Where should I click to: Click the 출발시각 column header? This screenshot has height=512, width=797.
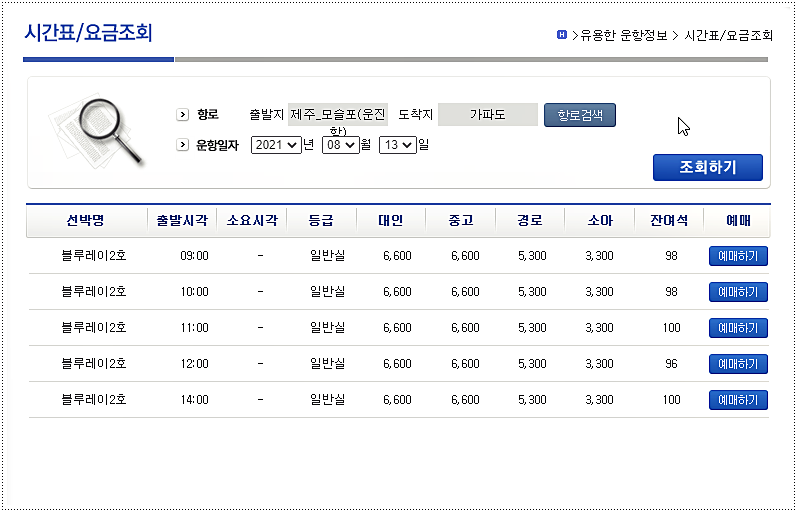point(182,221)
